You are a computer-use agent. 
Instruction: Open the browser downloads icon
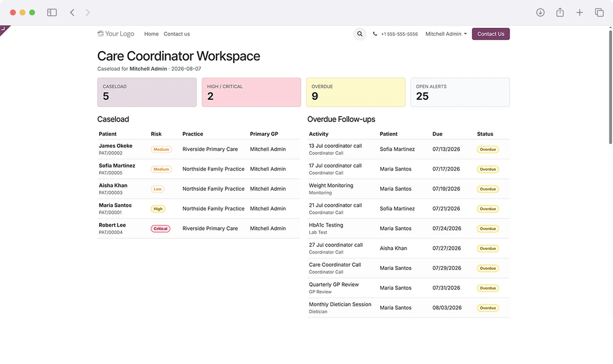click(x=540, y=12)
